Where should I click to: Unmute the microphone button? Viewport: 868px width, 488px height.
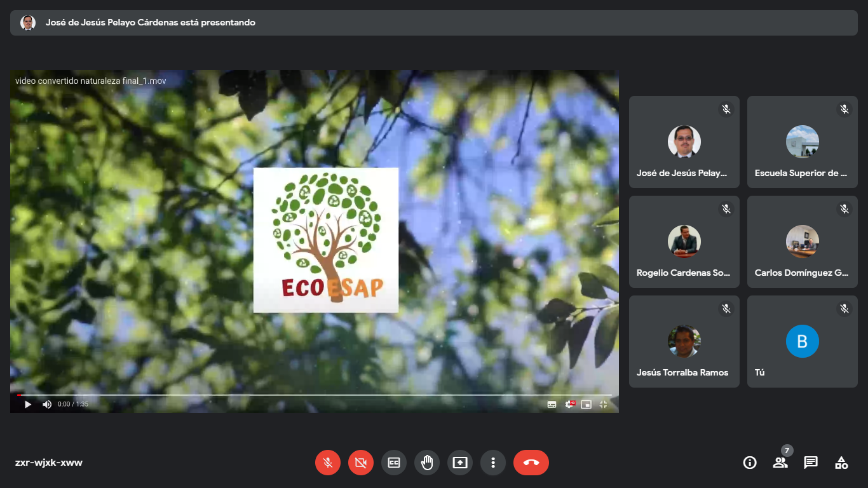point(328,463)
